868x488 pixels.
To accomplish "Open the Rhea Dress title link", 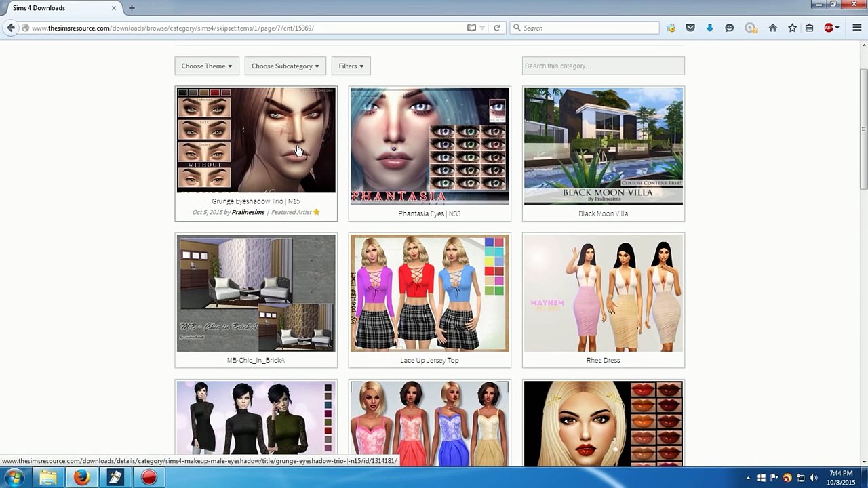I will click(x=603, y=360).
